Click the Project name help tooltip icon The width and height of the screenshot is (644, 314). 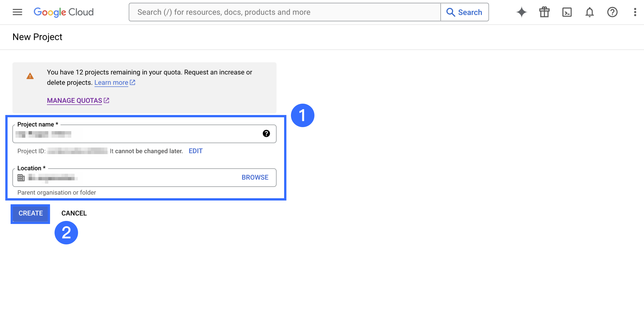[266, 133]
